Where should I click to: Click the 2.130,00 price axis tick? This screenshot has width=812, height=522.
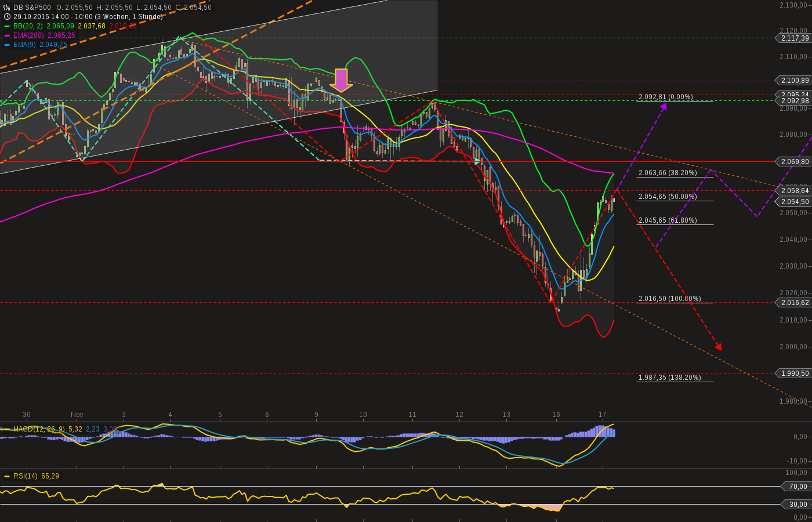pyautogui.click(x=794, y=5)
